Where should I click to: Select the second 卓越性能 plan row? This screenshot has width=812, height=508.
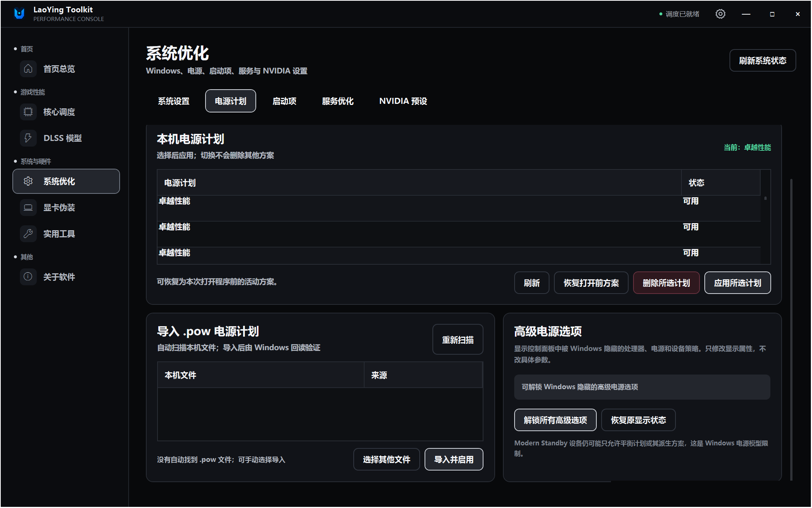pos(459,234)
